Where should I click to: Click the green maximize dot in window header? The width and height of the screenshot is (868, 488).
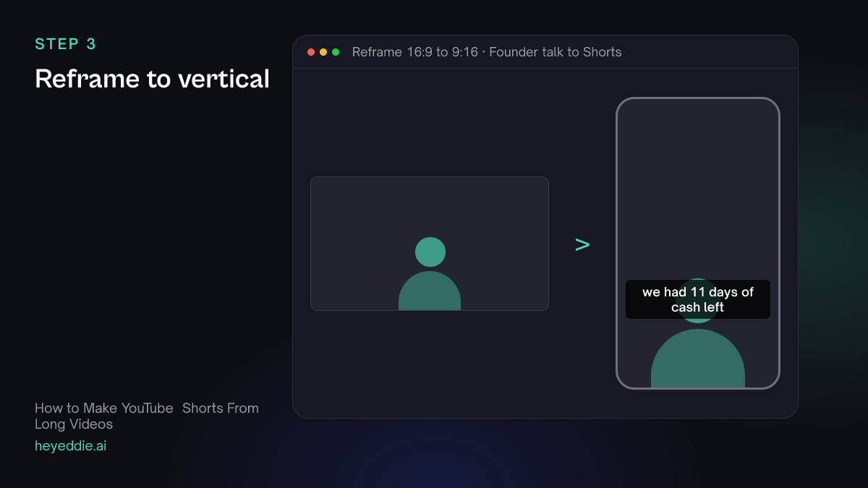336,52
